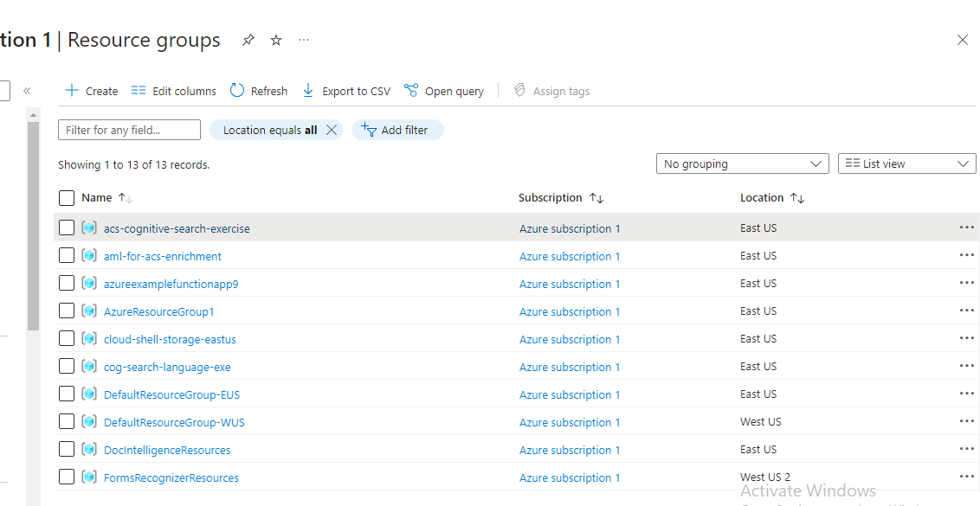Check the azureexamplefunctionapp9 row
This screenshot has height=506, width=980.
coord(67,283)
